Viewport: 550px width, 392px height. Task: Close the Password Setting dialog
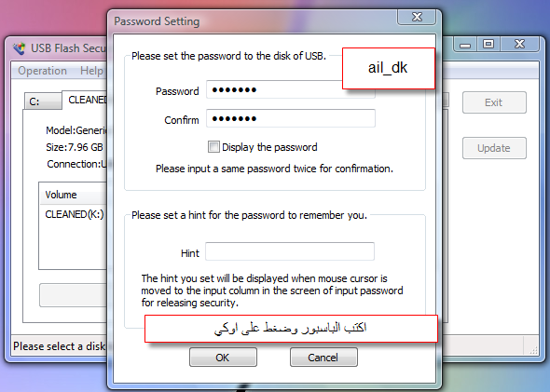click(x=417, y=17)
